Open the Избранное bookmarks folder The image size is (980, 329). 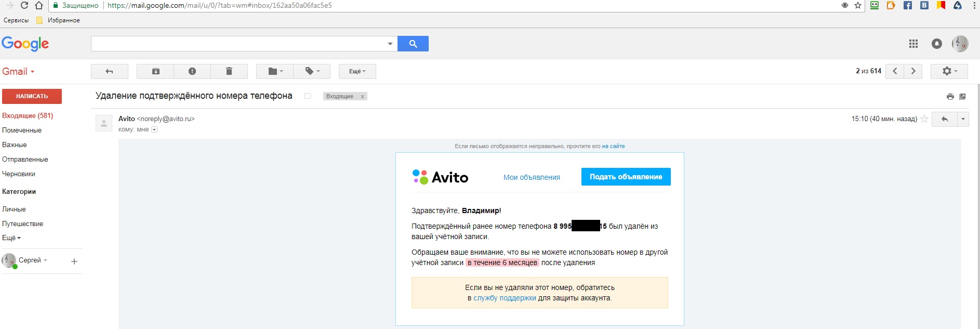click(58, 20)
